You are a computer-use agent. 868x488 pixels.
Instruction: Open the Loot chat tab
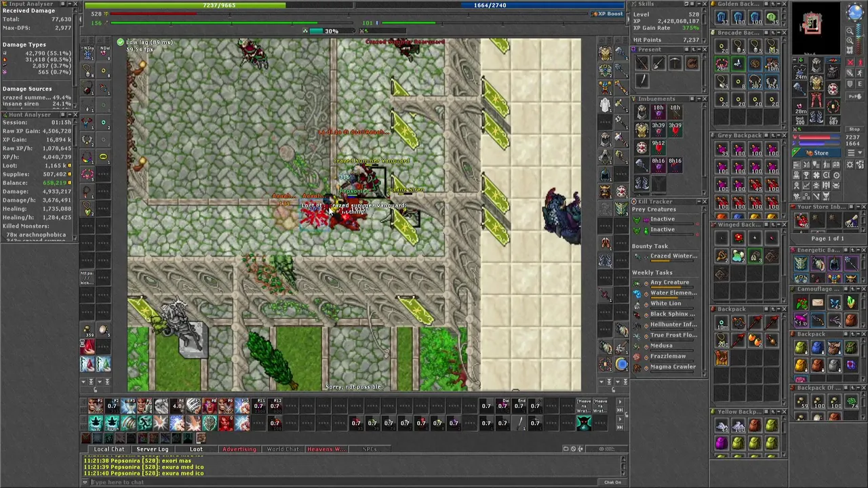196,449
